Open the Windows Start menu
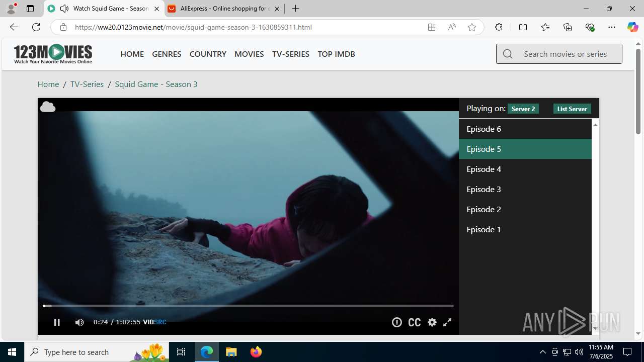Image resolution: width=644 pixels, height=362 pixels. point(12,352)
